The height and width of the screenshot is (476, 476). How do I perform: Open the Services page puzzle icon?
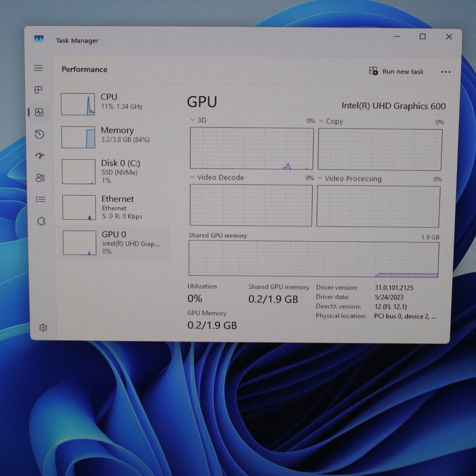[41, 221]
